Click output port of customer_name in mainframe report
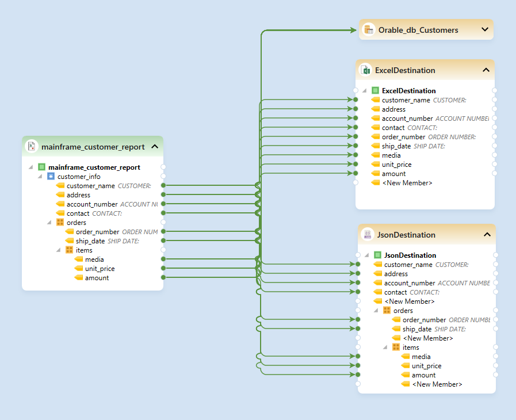516x420 pixels. 163,185
